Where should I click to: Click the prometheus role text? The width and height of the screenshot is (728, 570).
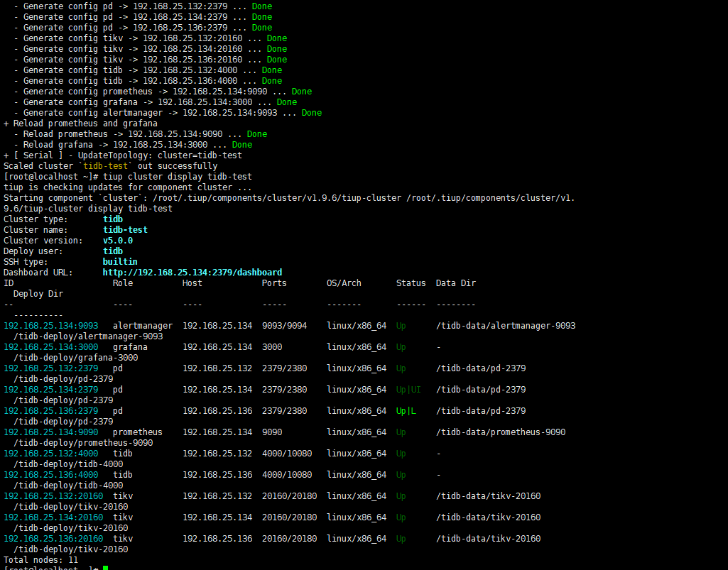(x=137, y=432)
